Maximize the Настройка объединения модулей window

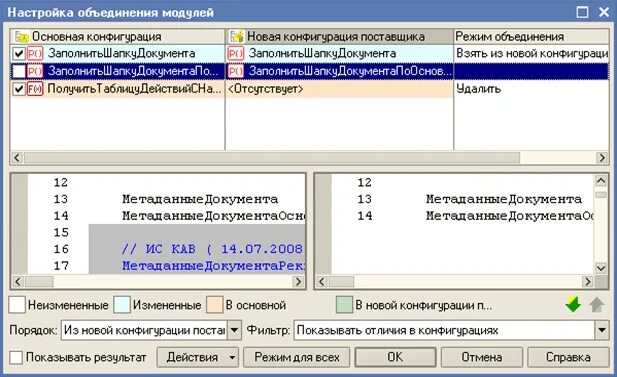[x=582, y=12]
